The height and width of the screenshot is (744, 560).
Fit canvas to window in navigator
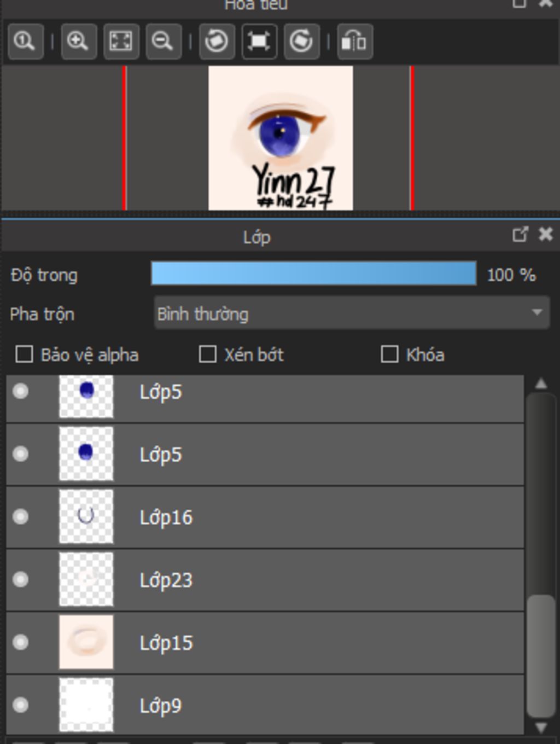click(x=121, y=42)
